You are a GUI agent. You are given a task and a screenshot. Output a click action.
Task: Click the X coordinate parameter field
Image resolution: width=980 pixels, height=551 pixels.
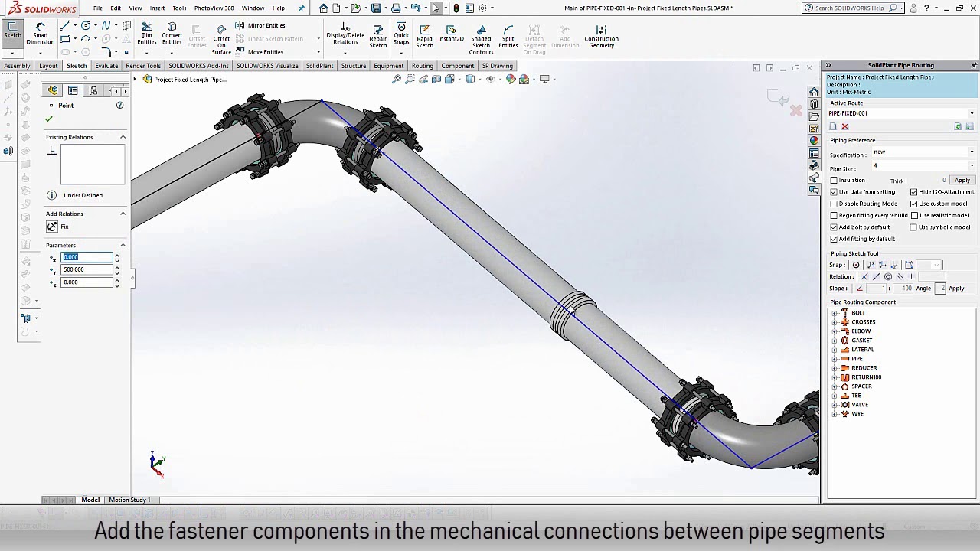click(x=87, y=257)
